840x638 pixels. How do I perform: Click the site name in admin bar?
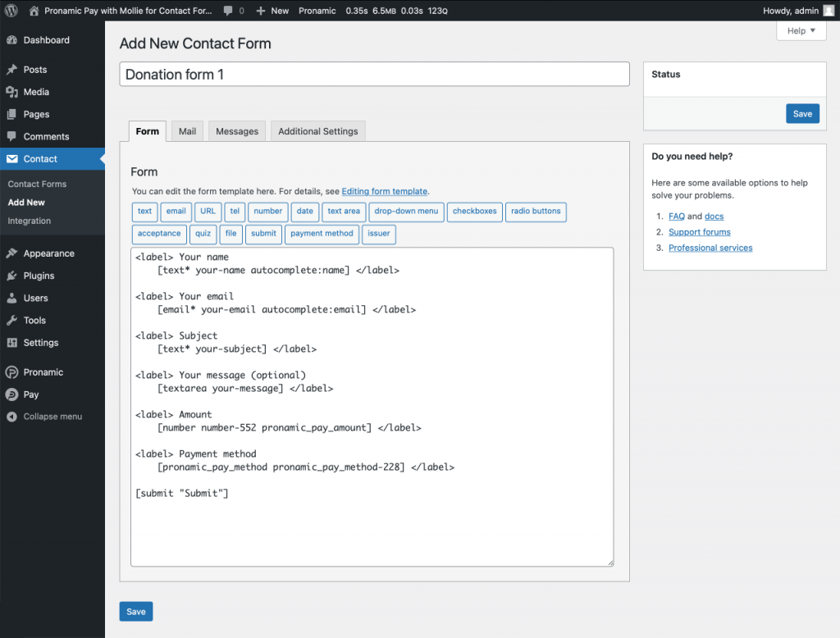coord(128,11)
